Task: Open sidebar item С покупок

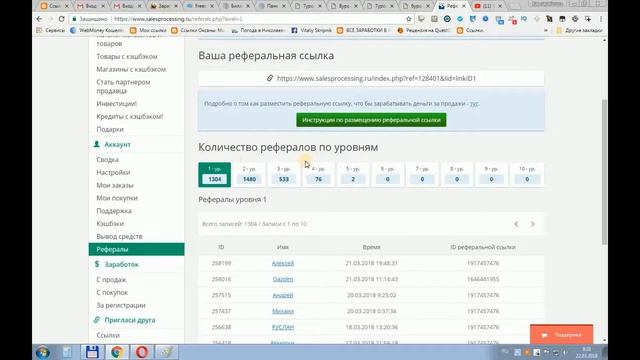Action: [x=112, y=292]
